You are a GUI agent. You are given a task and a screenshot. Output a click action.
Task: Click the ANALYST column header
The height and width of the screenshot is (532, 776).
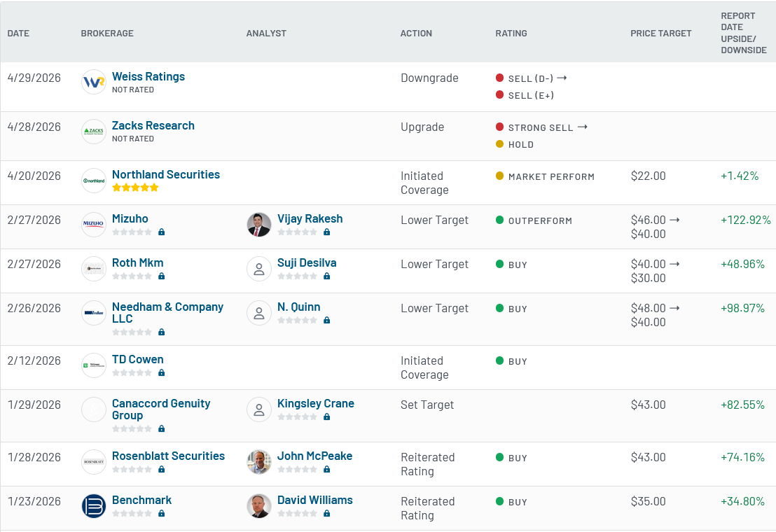coord(266,33)
